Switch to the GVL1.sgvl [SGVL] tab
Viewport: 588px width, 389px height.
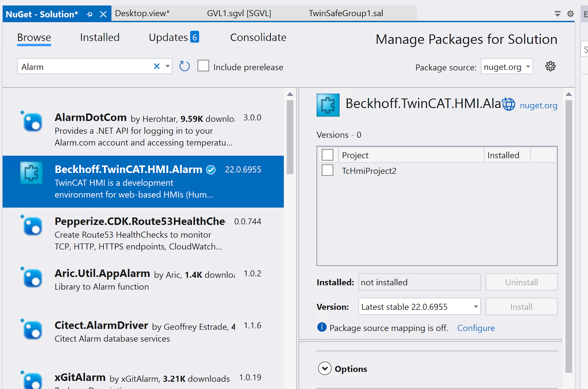239,13
